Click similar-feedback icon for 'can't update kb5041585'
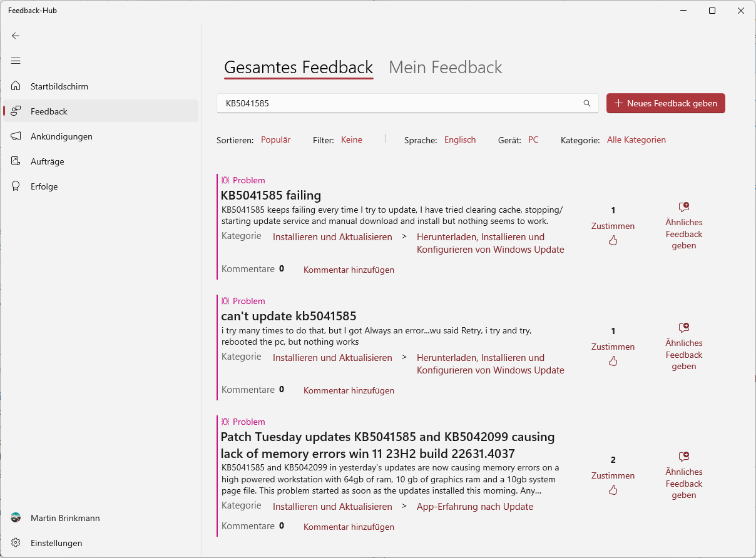This screenshot has height=558, width=756. (684, 328)
